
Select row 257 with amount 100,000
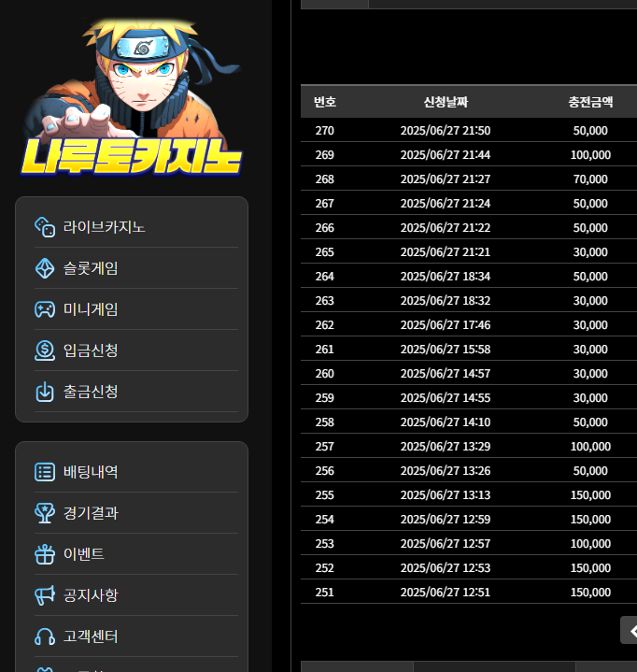coord(467,447)
